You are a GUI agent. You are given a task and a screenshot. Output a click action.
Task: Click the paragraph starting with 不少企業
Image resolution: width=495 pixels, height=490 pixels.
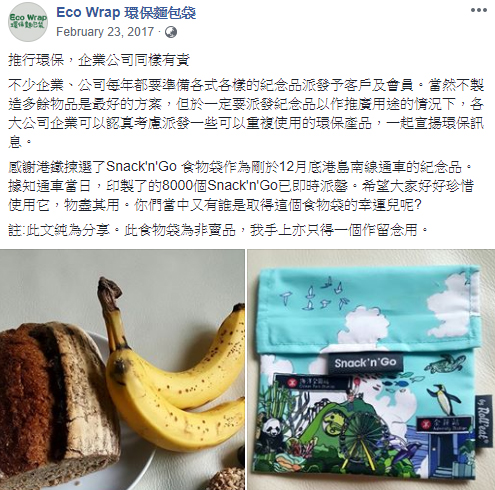pos(246,114)
